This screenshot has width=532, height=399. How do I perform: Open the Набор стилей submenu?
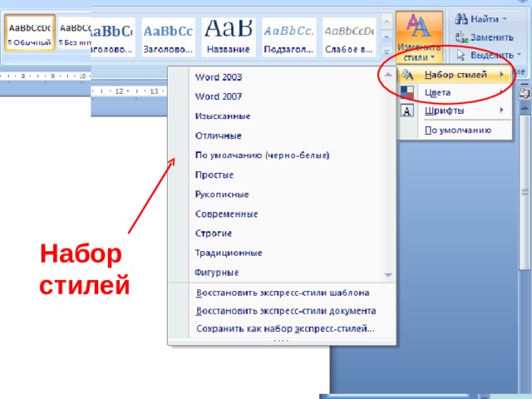pos(455,74)
